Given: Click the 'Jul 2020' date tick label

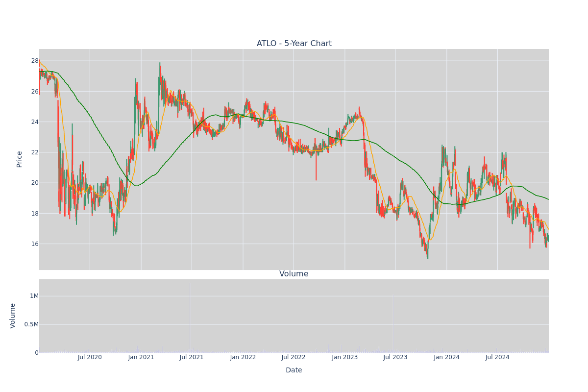Looking at the screenshot, I should 90,357.
